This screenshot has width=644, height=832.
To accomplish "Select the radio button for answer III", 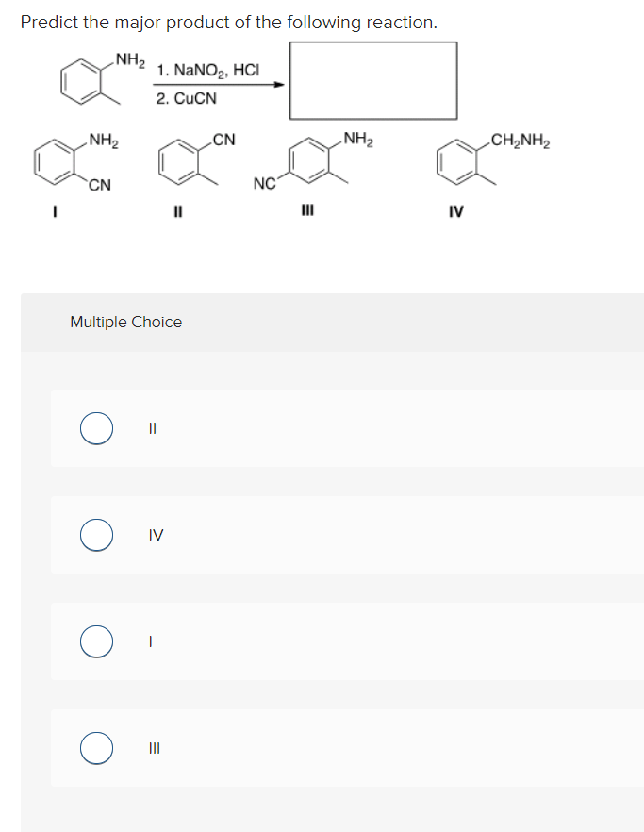I will pyautogui.click(x=95, y=748).
